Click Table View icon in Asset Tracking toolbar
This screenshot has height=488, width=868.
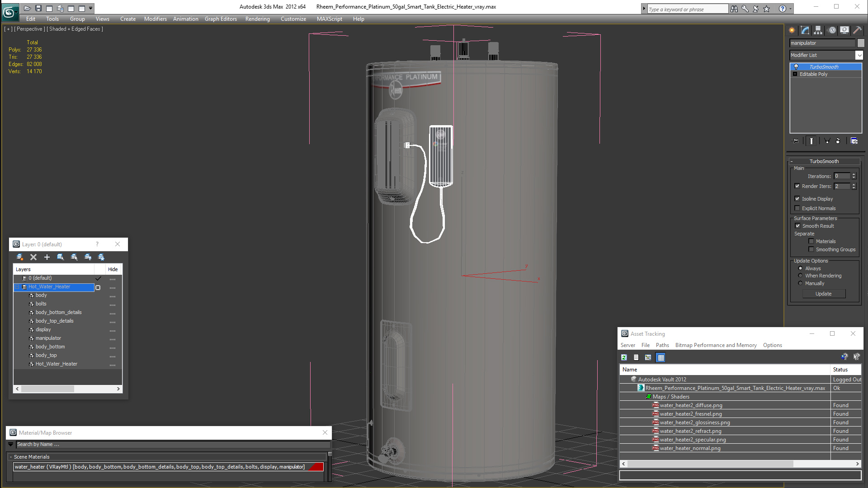point(661,357)
